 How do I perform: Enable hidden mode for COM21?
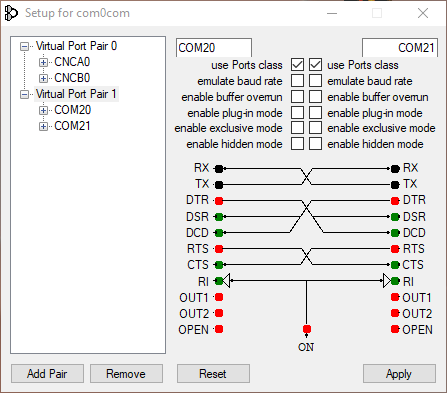click(315, 144)
